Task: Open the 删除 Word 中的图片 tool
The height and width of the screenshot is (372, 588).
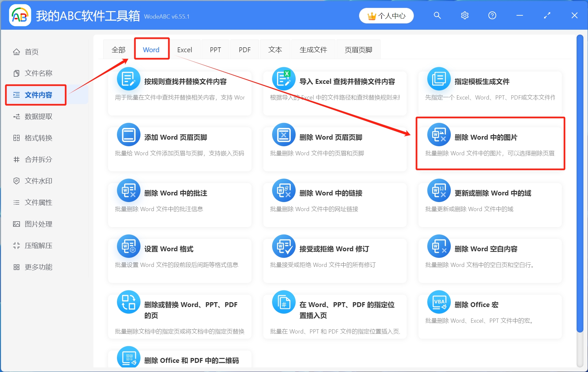Action: (489, 144)
